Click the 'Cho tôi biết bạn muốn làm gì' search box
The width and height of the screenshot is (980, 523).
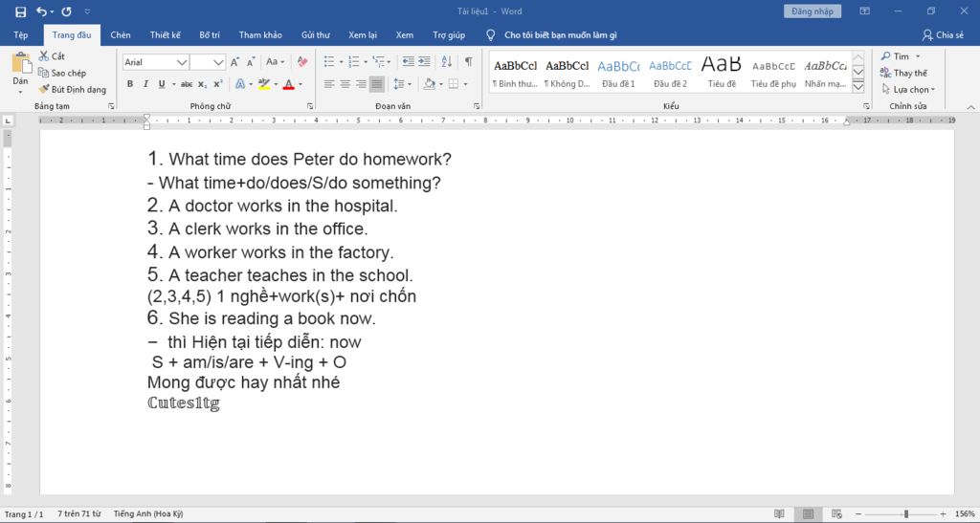pos(560,34)
